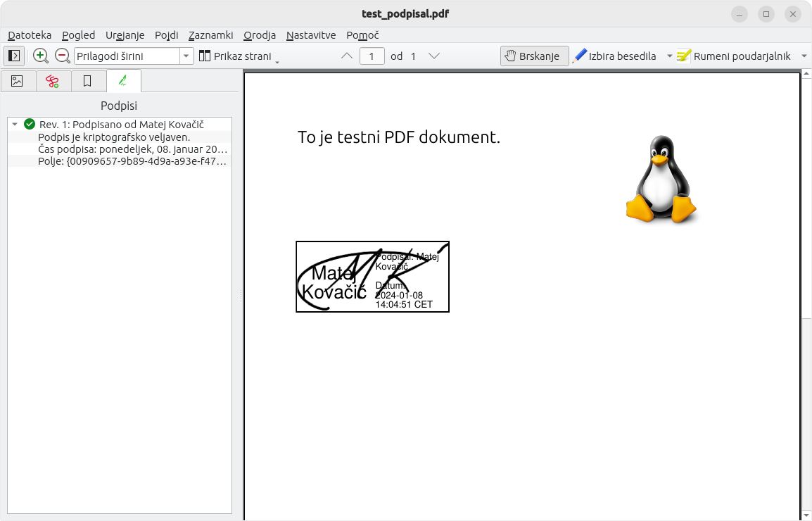Open the 'Pojdi' menu
This screenshot has width=812, height=521.
(166, 35)
